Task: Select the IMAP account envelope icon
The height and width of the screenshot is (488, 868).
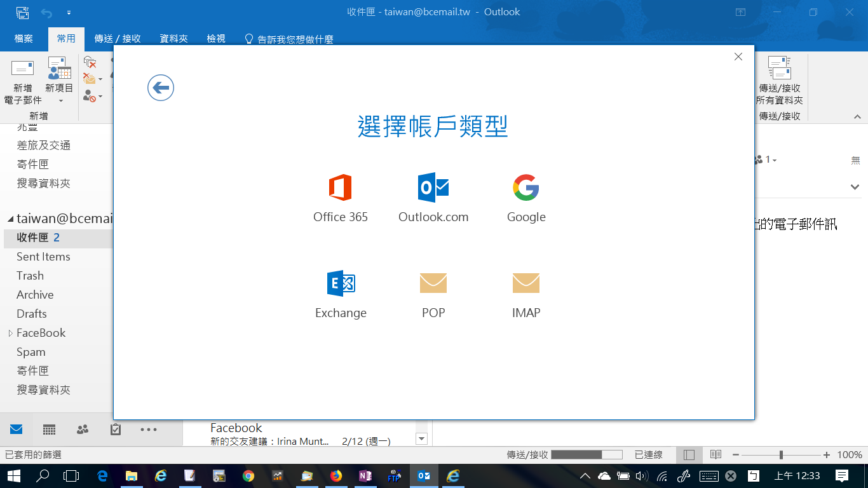Action: (x=526, y=283)
